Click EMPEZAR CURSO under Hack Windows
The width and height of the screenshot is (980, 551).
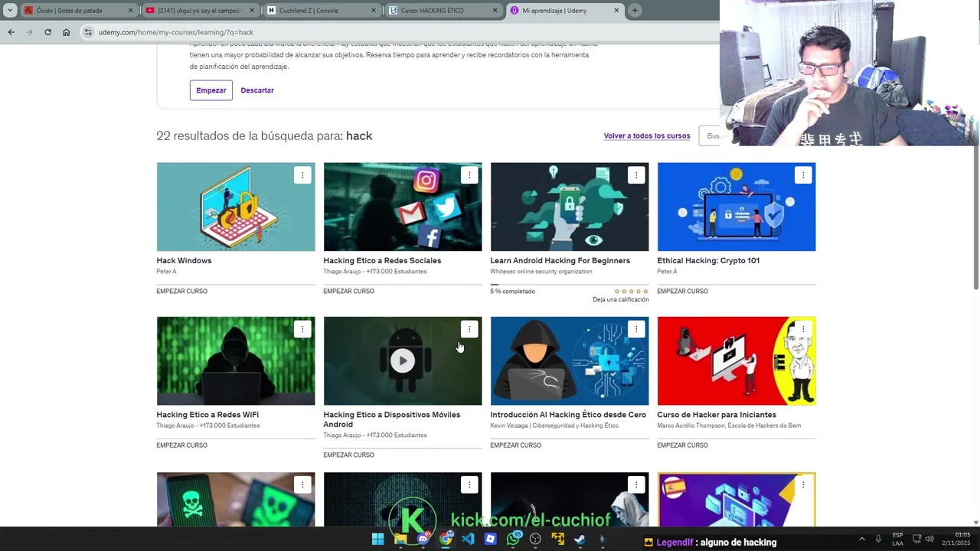(181, 292)
